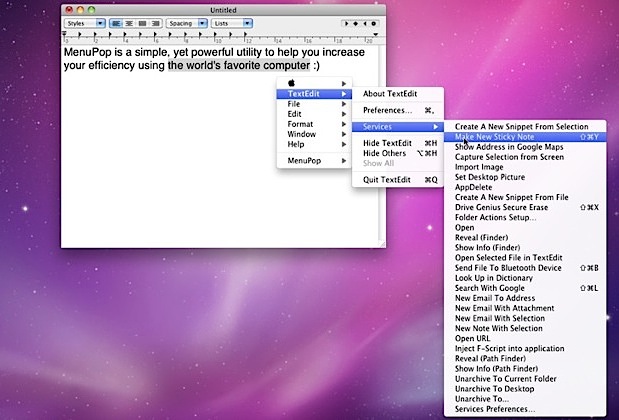Expand the File submenu
The width and height of the screenshot is (619, 420).
tap(314, 104)
